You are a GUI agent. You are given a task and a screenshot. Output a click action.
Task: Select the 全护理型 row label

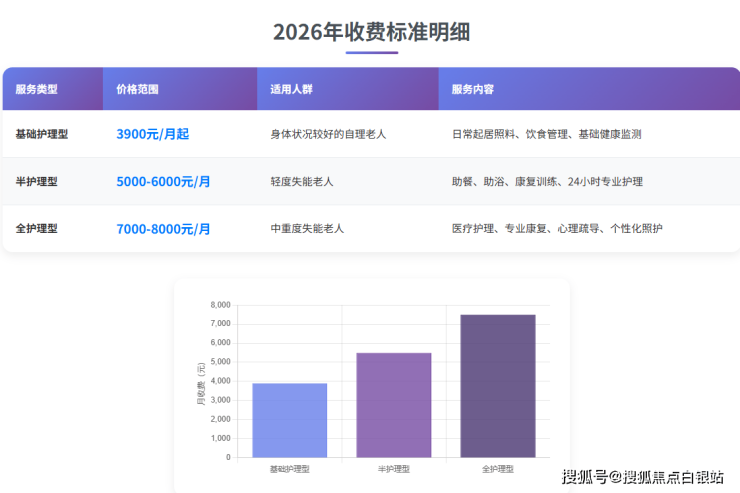click(37, 228)
